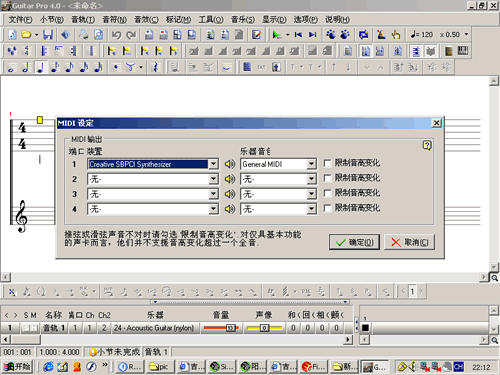Click the Print icon in the toolbar

[x=83, y=35]
